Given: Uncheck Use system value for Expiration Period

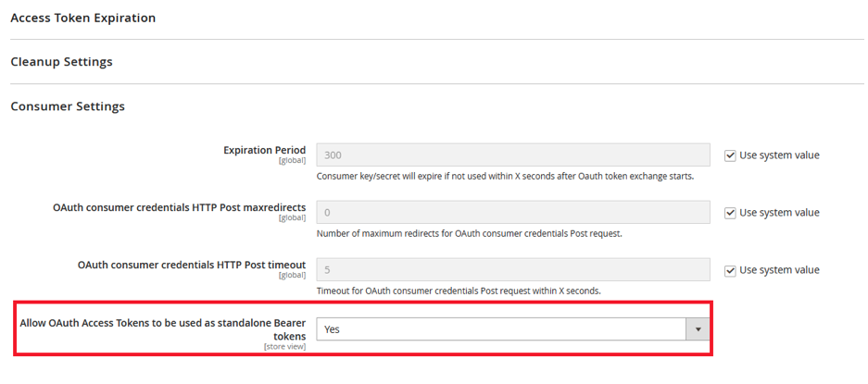Looking at the screenshot, I should point(730,155).
